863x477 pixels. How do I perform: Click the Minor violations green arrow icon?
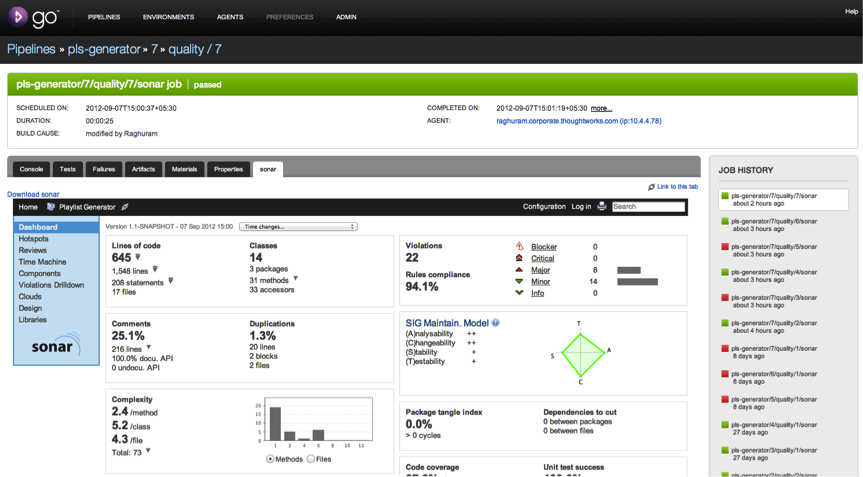[519, 282]
